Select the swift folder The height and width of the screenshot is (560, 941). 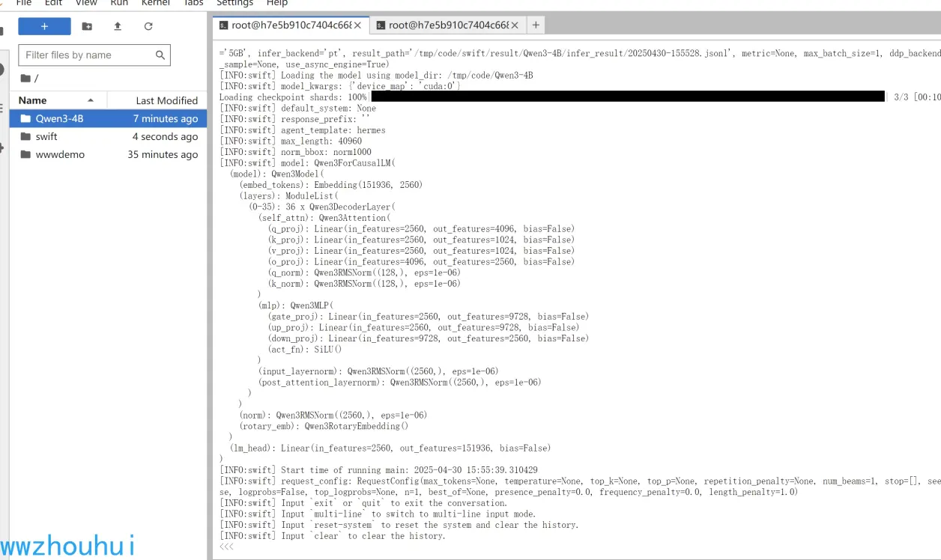point(109,136)
